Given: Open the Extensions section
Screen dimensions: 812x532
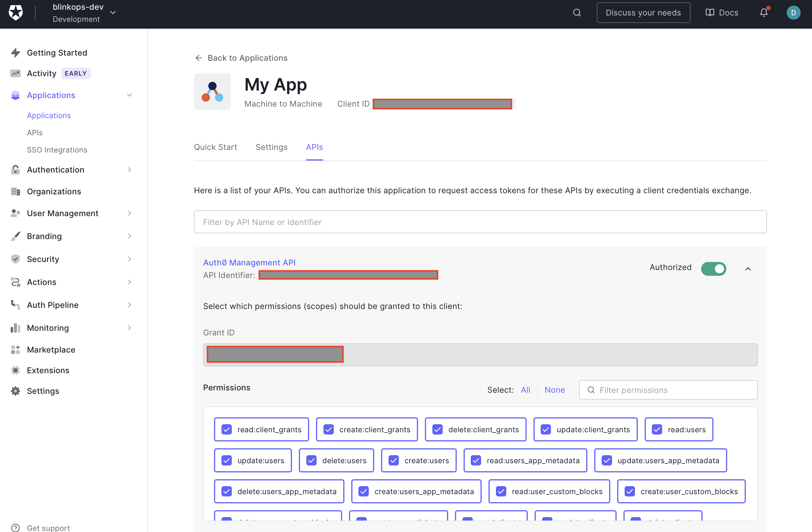Looking at the screenshot, I should coord(48,370).
